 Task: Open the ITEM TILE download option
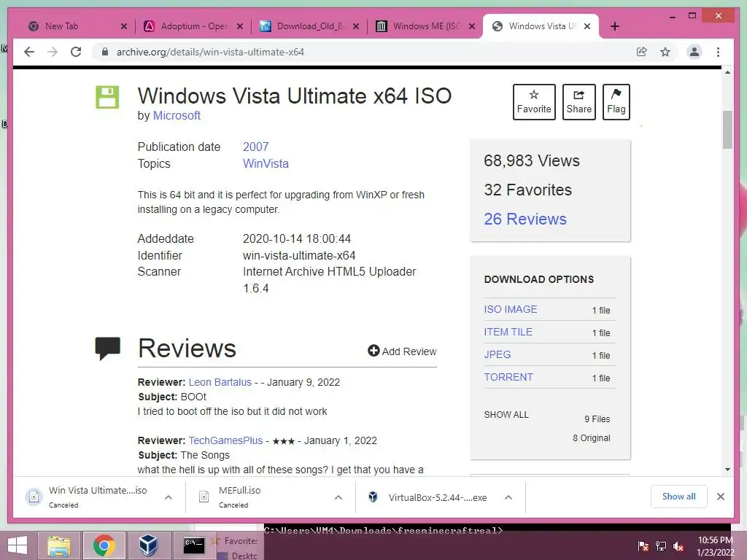[x=508, y=332]
